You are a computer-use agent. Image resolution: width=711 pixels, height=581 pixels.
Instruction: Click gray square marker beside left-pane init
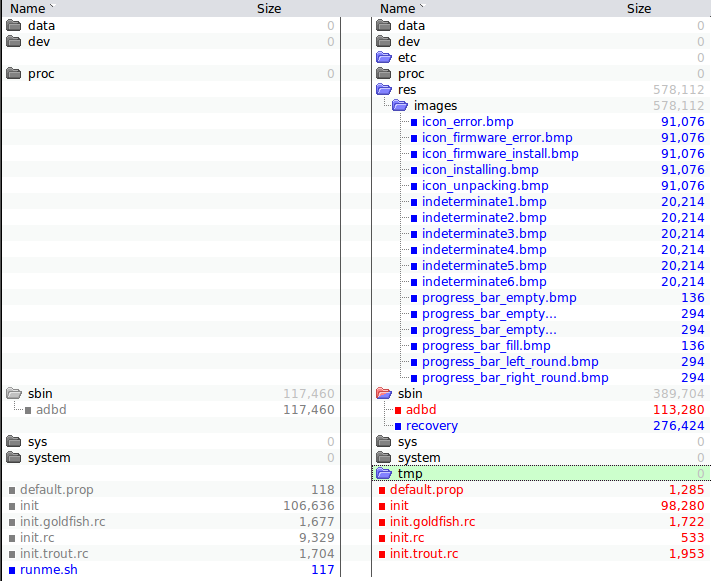tap(12, 506)
